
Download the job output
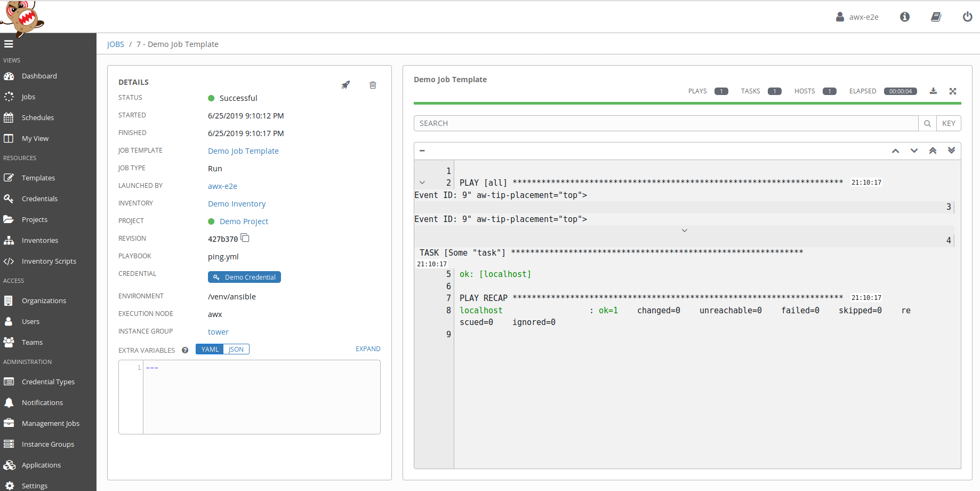pyautogui.click(x=933, y=91)
